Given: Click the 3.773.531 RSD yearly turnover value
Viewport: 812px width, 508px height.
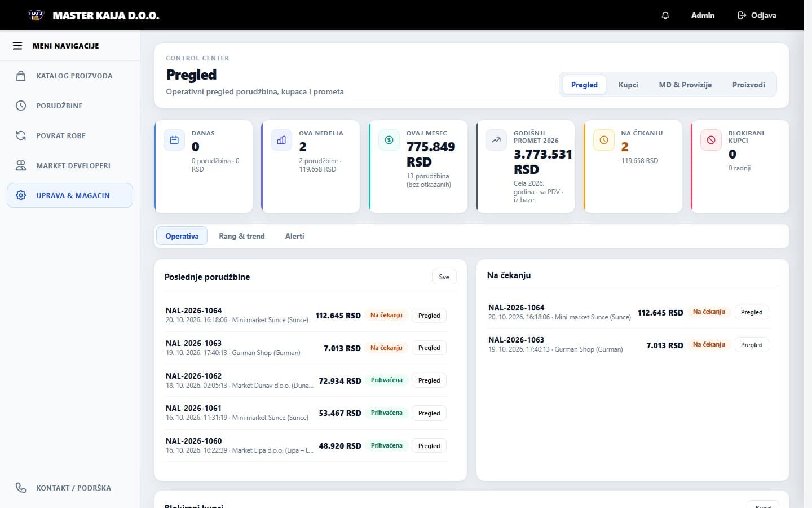Looking at the screenshot, I should pos(543,161).
